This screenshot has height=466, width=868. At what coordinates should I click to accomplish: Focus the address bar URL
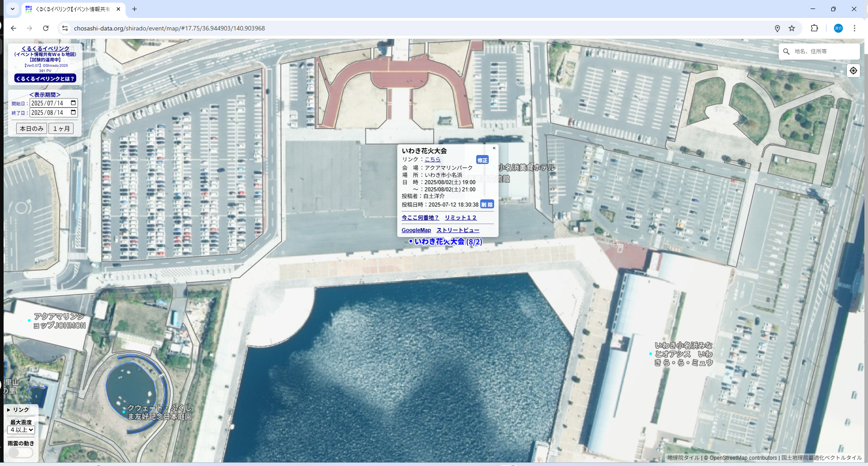click(169, 28)
